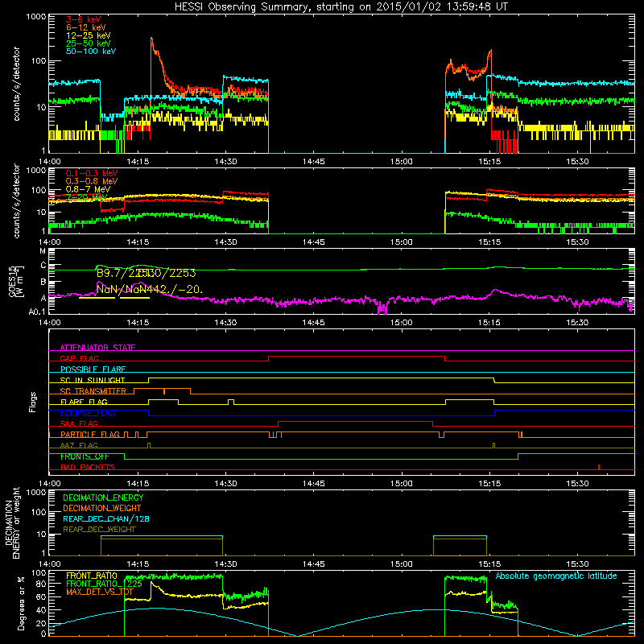
Task: Click the SAA_FLAG label
Action: [79, 423]
